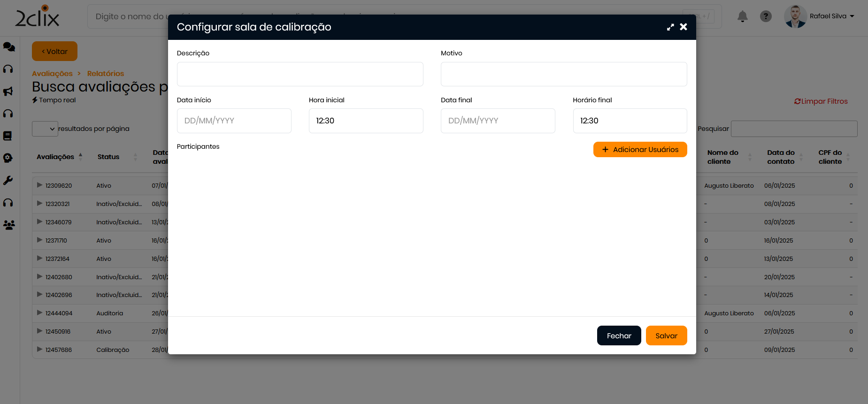Expand the modal with the fullscreen icon

670,27
